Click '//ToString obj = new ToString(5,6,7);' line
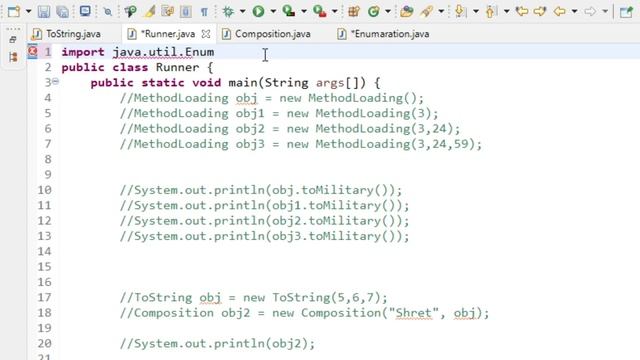 click(253, 298)
